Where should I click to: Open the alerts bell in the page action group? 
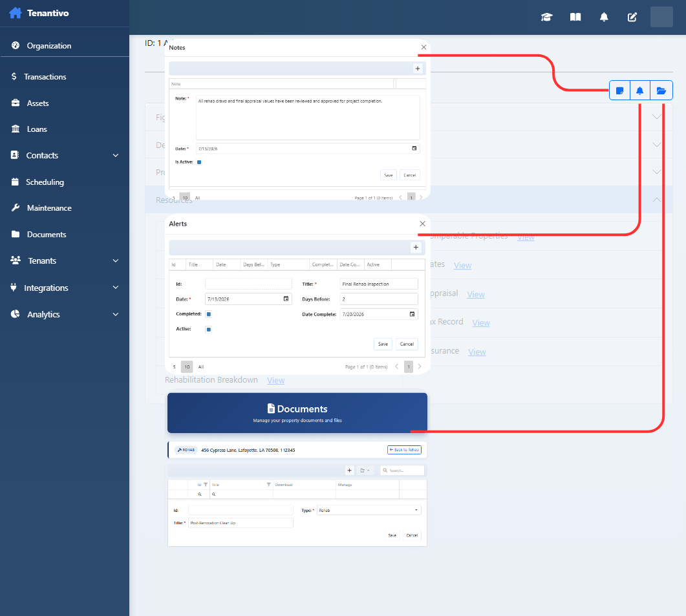coord(639,90)
